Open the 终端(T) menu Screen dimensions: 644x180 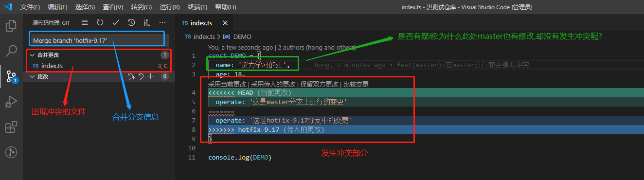[197, 7]
